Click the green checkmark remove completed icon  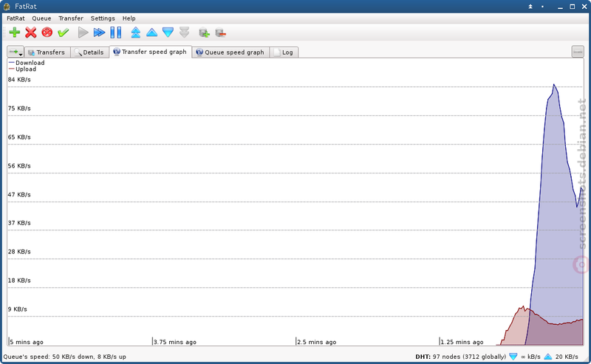pos(64,32)
